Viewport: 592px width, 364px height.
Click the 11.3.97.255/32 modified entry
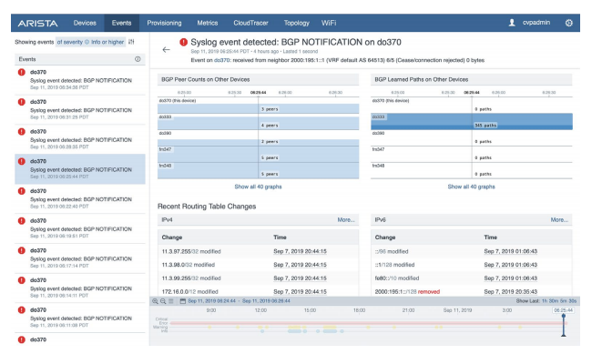click(x=191, y=251)
